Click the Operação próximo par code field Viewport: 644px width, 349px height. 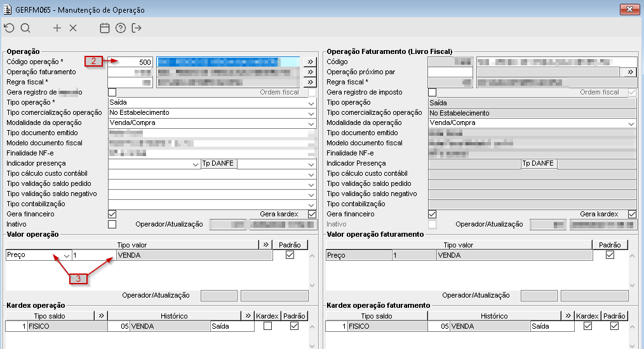(x=450, y=72)
